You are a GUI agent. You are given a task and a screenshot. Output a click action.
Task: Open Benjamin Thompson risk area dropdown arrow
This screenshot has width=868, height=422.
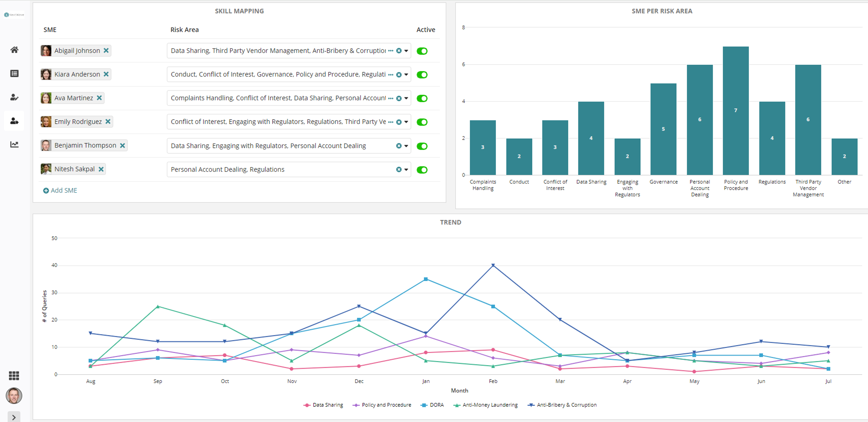[x=406, y=146]
